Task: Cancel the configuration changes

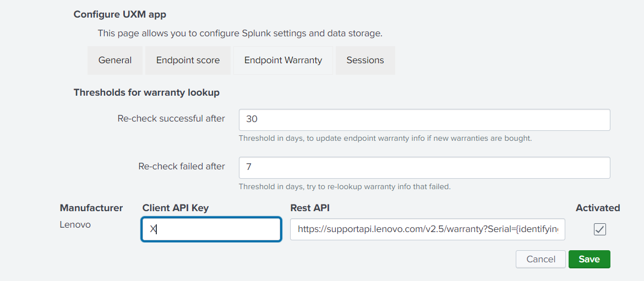Action: (541, 259)
